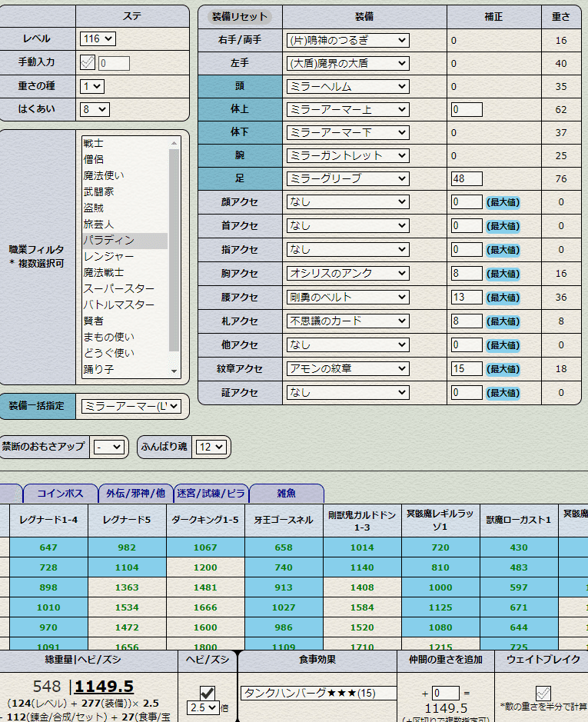The height and width of the screenshot is (722, 588).
Task: Click 最大値 button for 首アクセ
Action: [503, 226]
